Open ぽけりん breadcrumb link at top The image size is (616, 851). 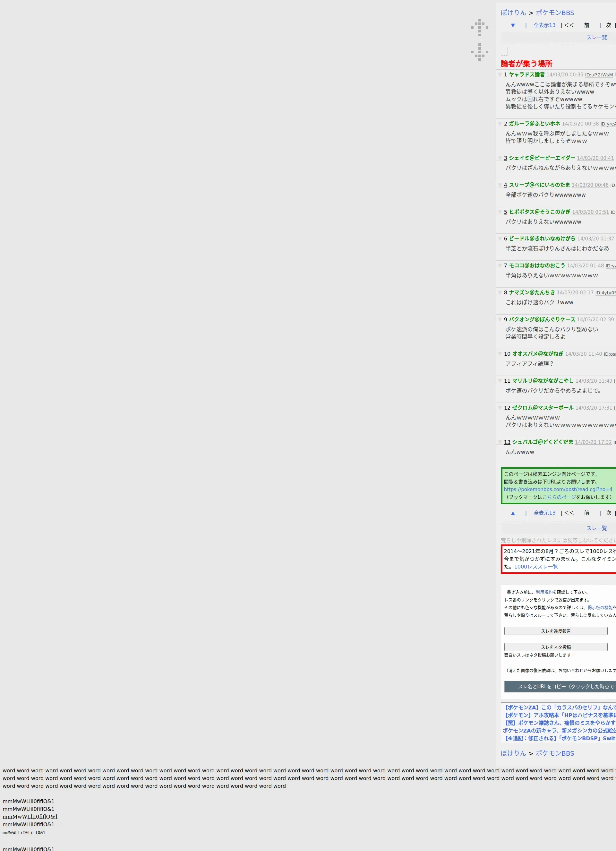point(513,13)
